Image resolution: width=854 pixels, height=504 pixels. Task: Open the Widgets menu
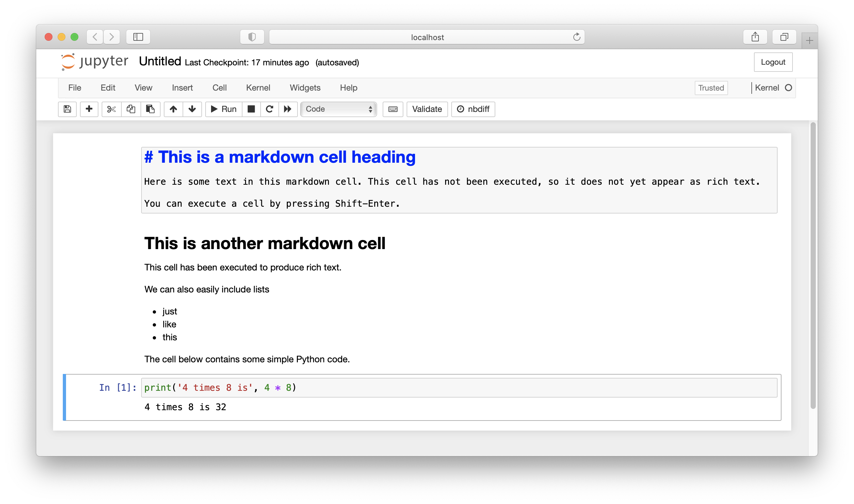point(305,88)
